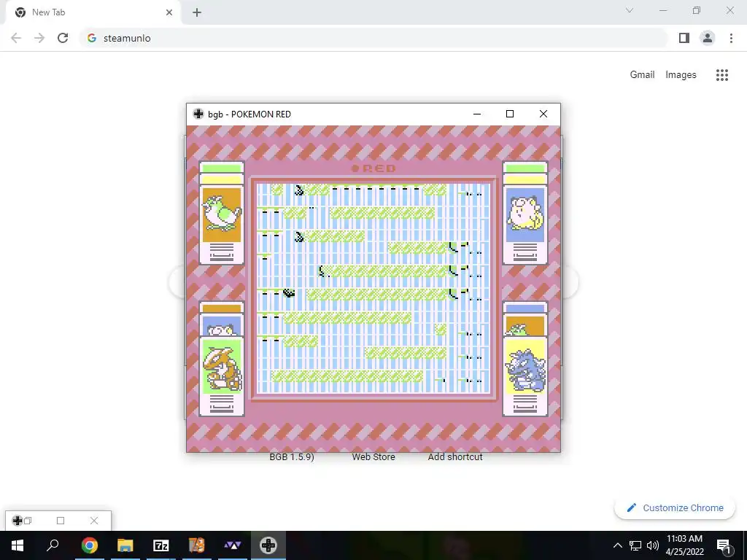Open the Chrome profile avatar
The width and height of the screenshot is (747, 560).
click(x=708, y=38)
